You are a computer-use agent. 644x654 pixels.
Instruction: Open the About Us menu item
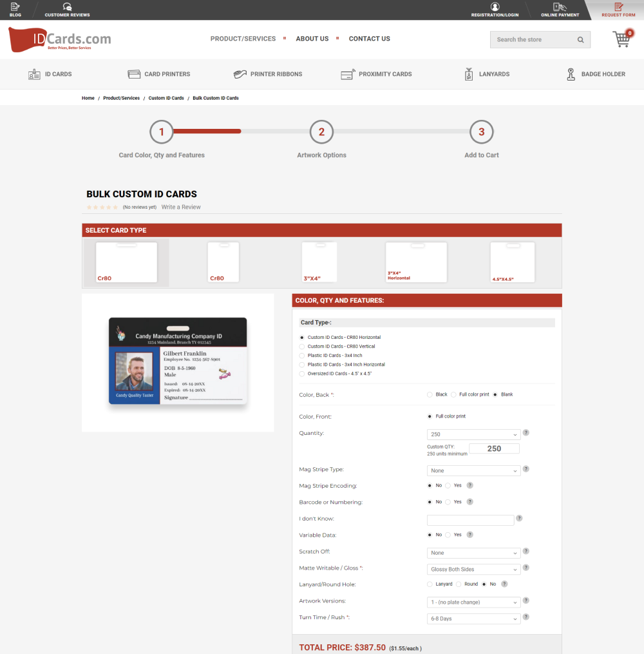pyautogui.click(x=312, y=39)
